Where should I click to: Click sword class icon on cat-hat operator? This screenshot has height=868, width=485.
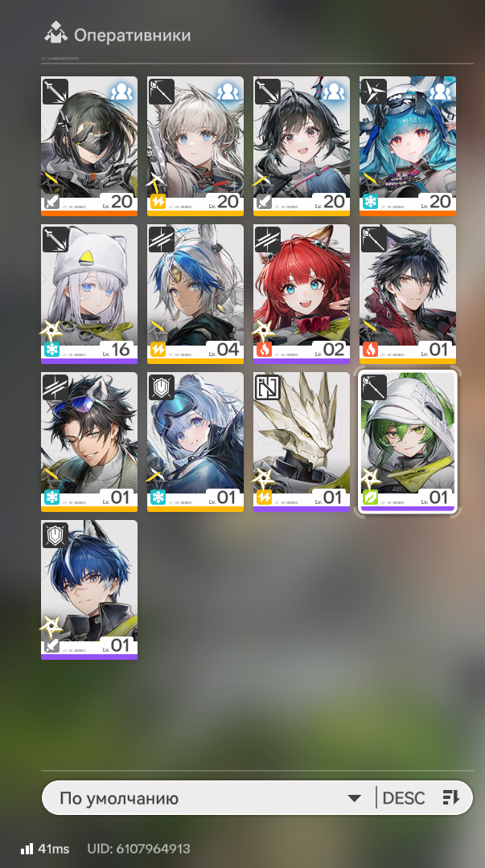pyautogui.click(x=55, y=240)
